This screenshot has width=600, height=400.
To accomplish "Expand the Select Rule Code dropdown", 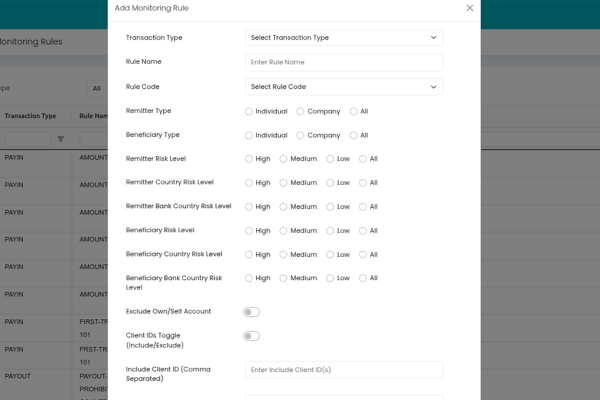I will coord(343,87).
